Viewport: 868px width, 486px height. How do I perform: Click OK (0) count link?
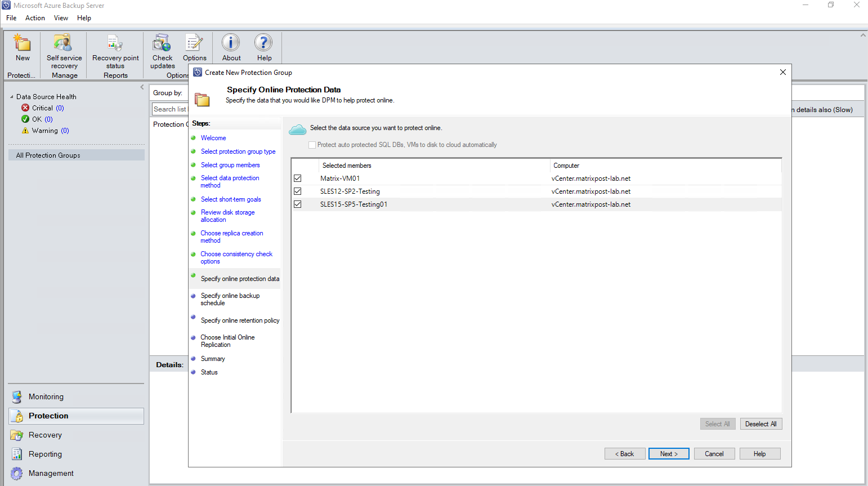[x=48, y=119]
